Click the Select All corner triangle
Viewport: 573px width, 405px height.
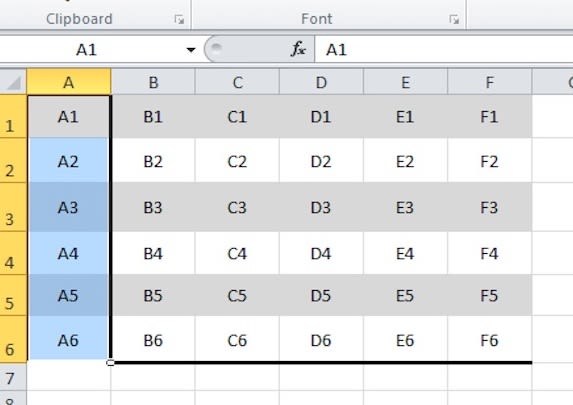(14, 83)
